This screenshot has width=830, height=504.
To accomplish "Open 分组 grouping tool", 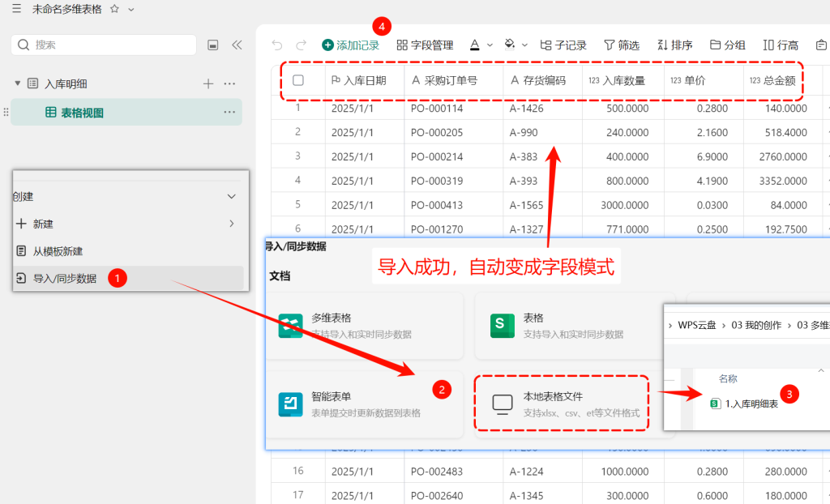I will click(x=727, y=45).
